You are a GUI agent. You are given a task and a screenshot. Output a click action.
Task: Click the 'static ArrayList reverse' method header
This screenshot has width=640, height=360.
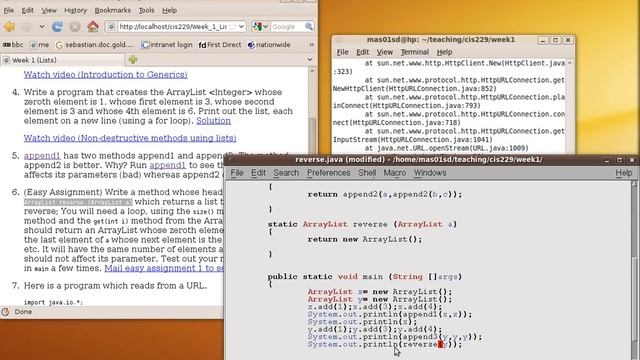pos(362,224)
